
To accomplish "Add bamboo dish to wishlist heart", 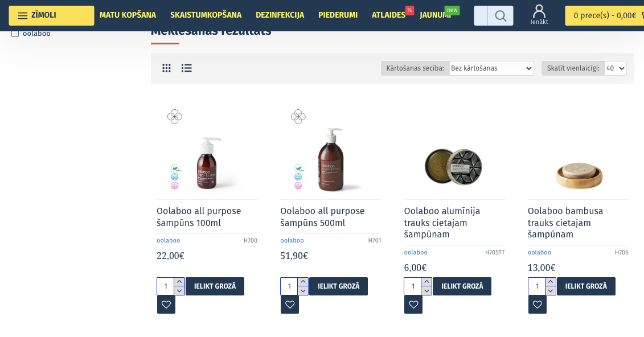I will coord(537,305).
